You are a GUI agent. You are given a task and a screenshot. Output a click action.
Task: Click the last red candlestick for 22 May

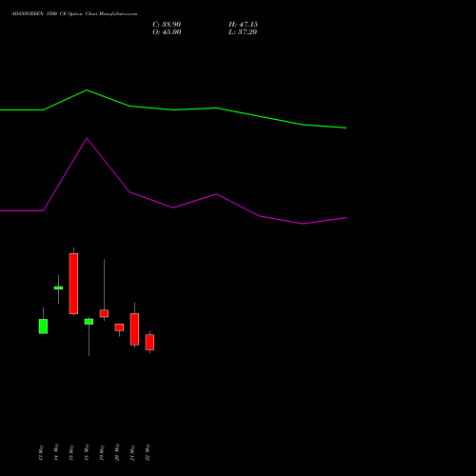[149, 342]
